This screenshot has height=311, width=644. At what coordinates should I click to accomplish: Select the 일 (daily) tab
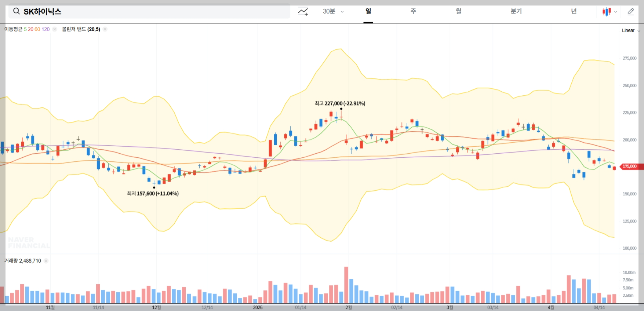[368, 11]
